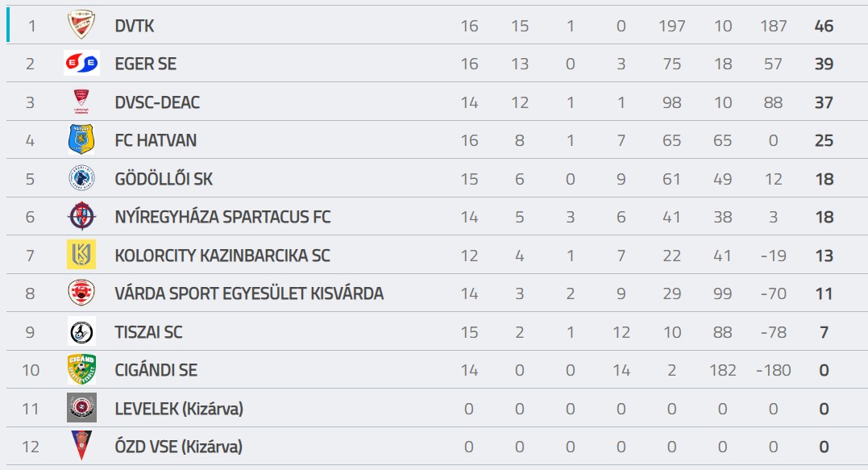Open KOLORCITY KAZINBARCIKA SC link
This screenshot has height=470, width=868.
(x=222, y=256)
